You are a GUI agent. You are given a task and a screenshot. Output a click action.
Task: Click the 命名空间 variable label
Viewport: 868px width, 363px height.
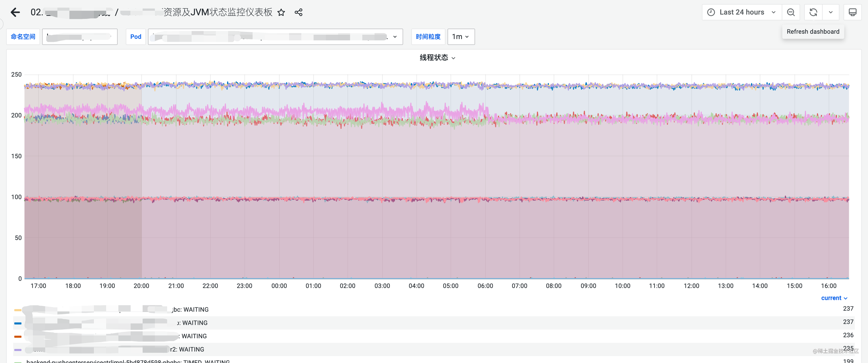click(23, 37)
